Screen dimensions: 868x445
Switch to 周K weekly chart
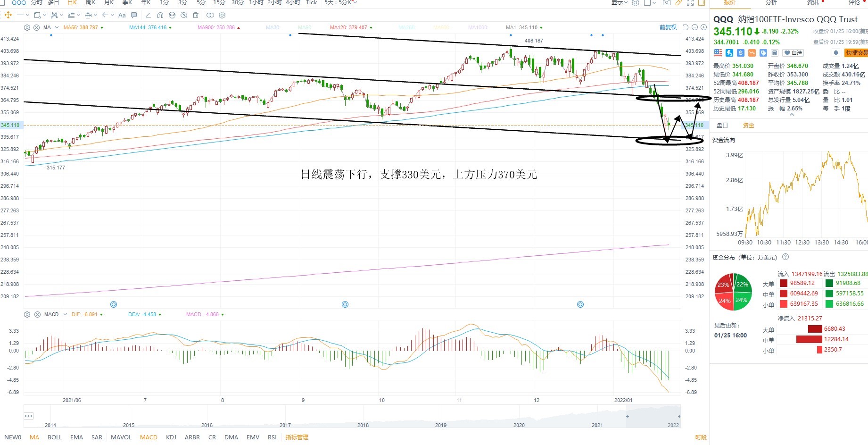click(91, 2)
